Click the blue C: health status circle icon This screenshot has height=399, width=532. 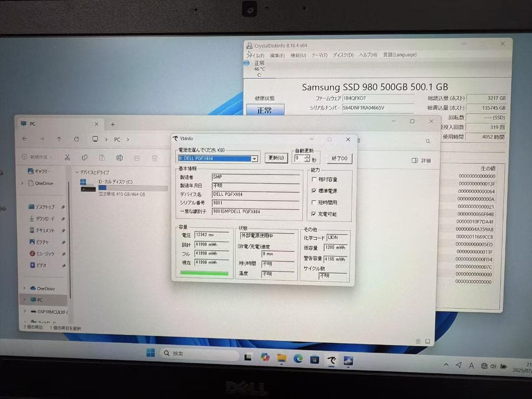click(247, 63)
